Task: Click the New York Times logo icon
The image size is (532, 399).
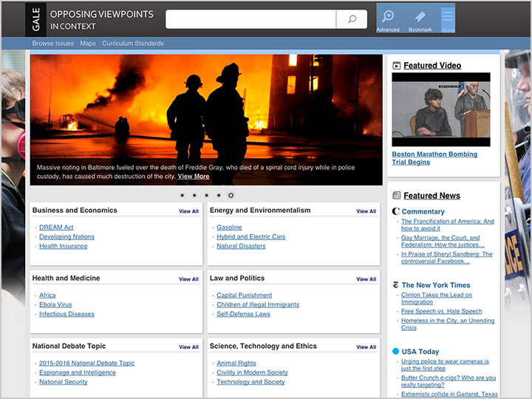Action: pos(395,284)
